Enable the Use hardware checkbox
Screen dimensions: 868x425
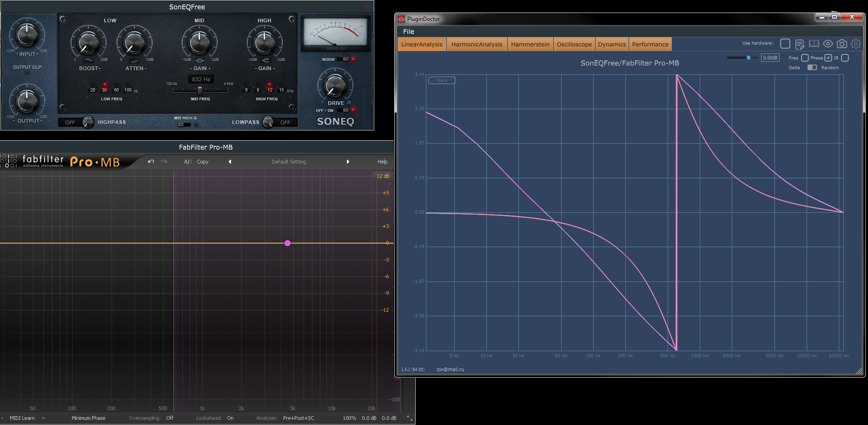785,44
